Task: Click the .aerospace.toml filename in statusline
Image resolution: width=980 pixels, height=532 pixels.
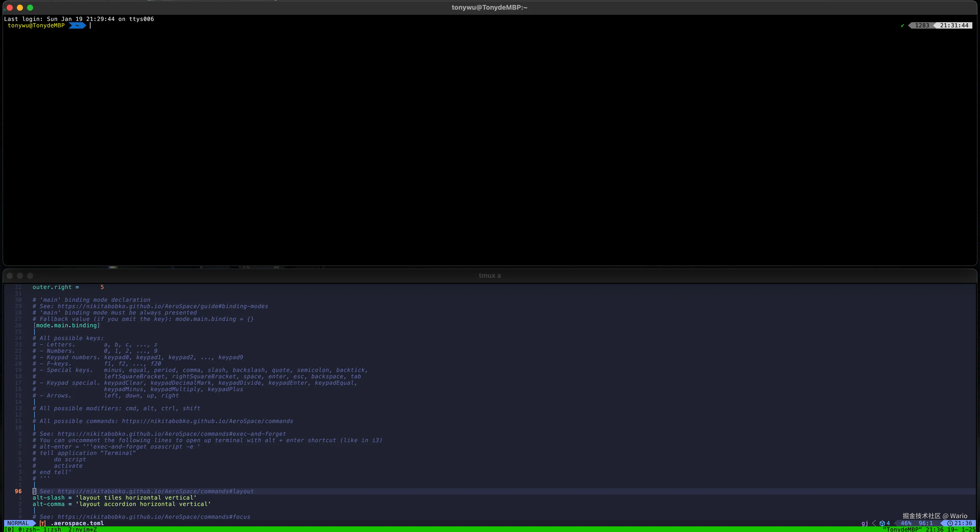Action: [x=77, y=523]
